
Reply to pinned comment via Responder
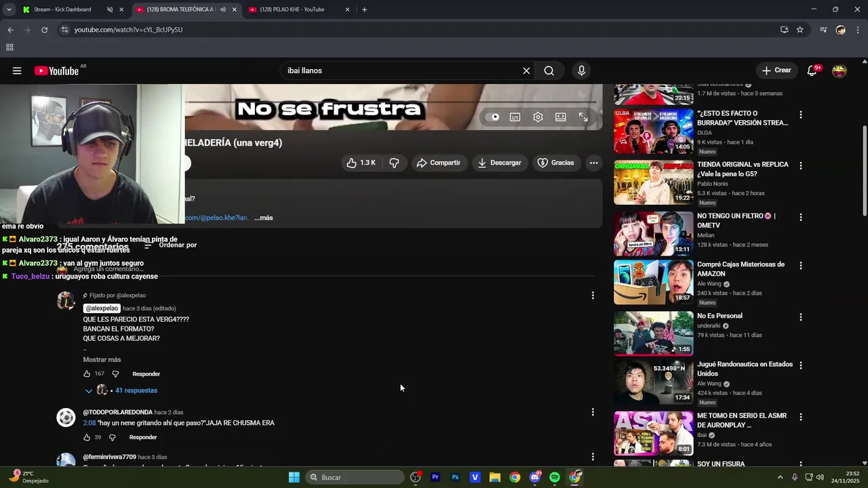[x=146, y=374]
